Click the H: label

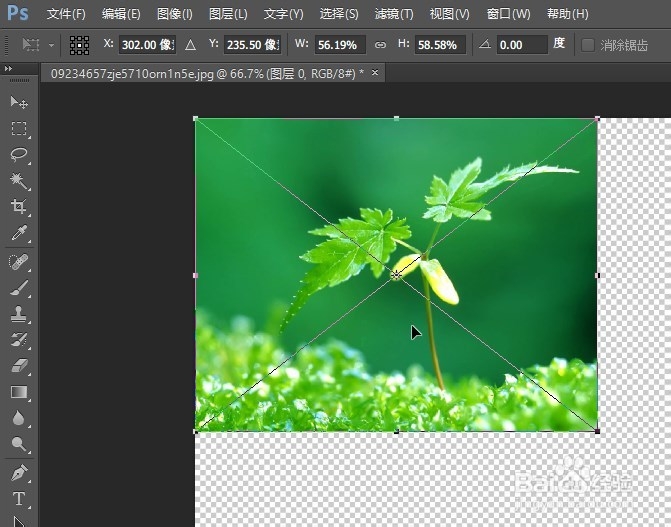point(404,44)
